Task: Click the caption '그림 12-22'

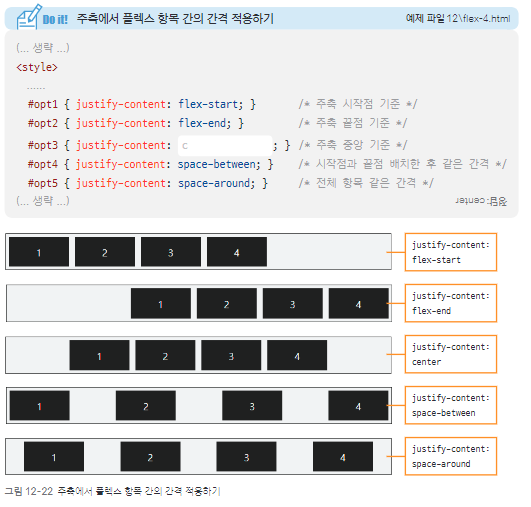Action: pos(29,491)
